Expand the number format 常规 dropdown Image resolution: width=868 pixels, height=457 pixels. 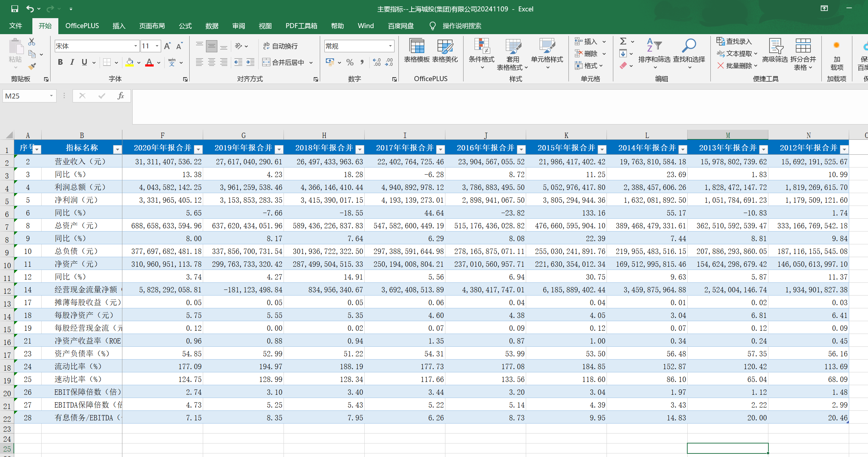coord(390,46)
